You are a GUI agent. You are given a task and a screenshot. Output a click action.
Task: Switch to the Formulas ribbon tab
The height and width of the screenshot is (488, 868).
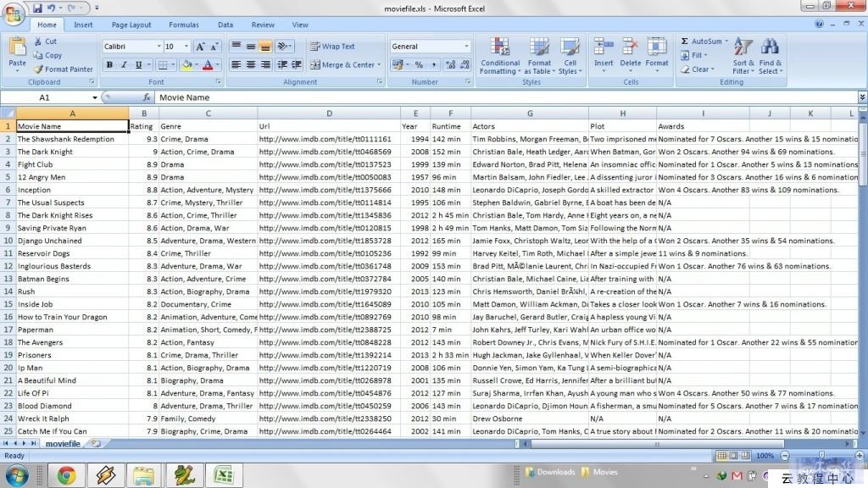[184, 25]
